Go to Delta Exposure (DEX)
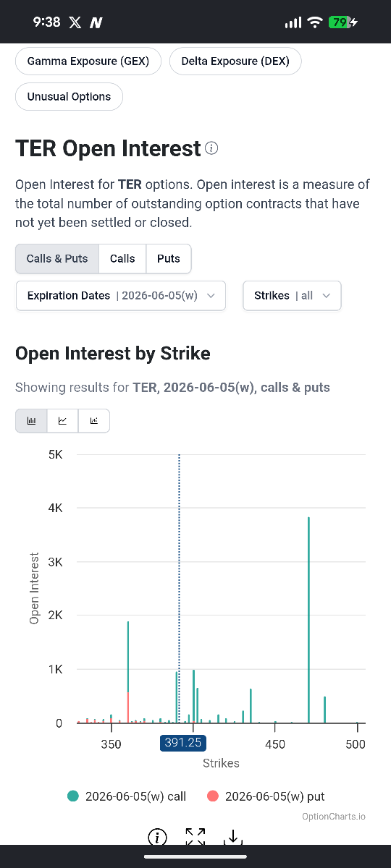Screen dimensions: 391x868 pyautogui.click(x=235, y=61)
